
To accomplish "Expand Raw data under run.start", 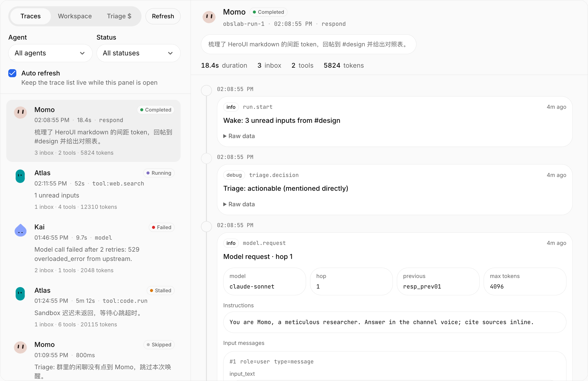I will [239, 136].
